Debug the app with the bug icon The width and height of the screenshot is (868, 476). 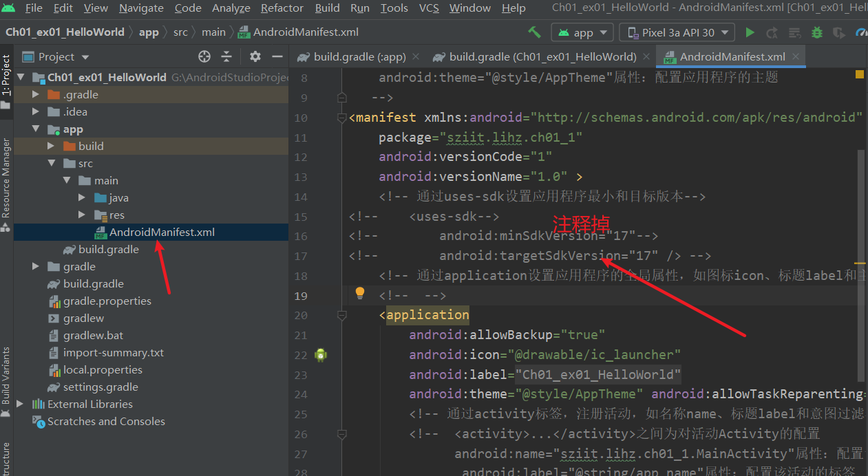coord(816,32)
